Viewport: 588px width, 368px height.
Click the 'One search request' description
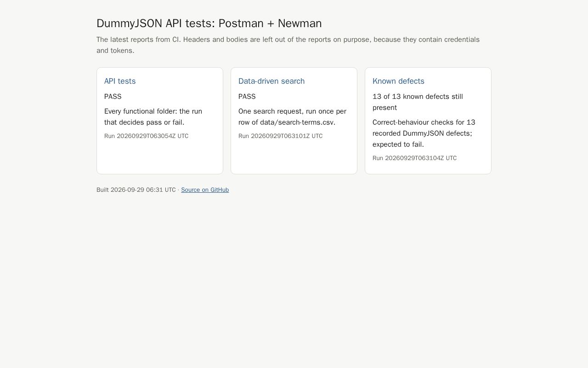point(292,117)
